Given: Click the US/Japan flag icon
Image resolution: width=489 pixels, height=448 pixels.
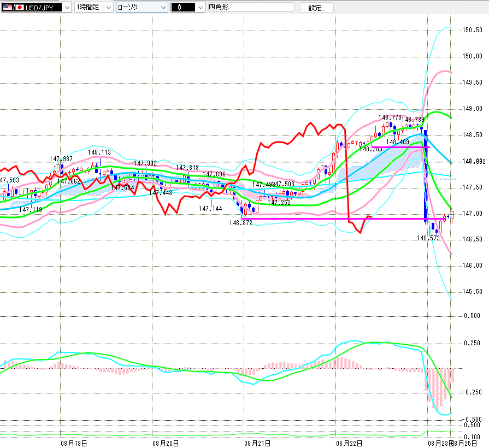Looking at the screenshot, I should coord(14,8).
